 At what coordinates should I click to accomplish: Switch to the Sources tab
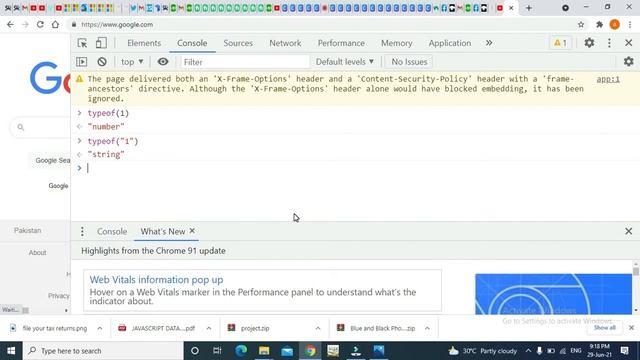238,43
